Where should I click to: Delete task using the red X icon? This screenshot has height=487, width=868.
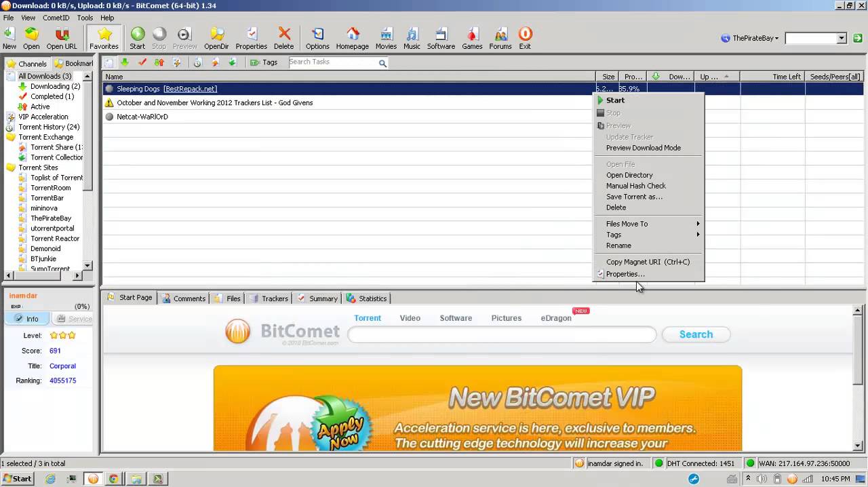click(x=284, y=38)
